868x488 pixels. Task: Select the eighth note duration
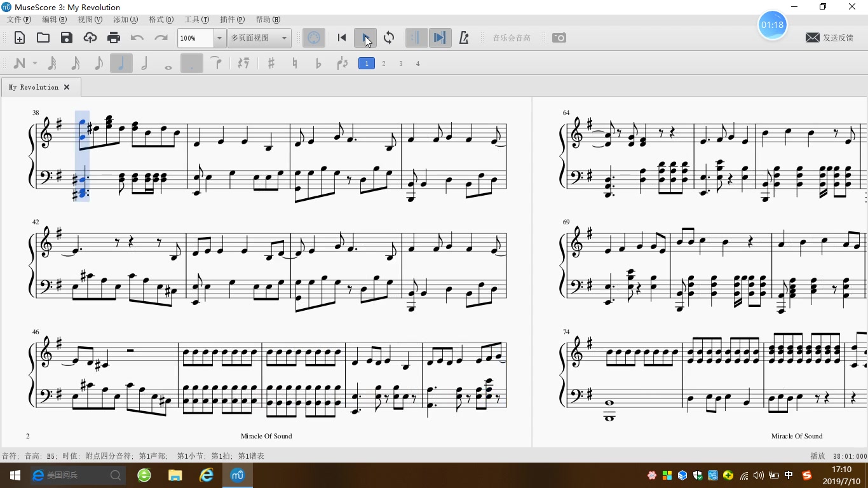pos(98,64)
